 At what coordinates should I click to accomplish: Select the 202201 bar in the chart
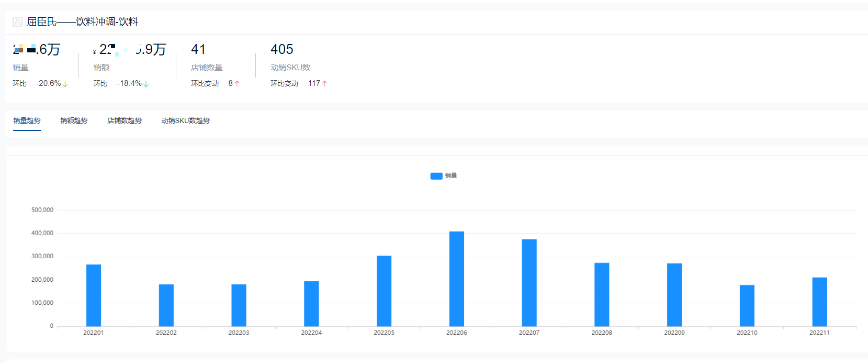click(x=94, y=295)
